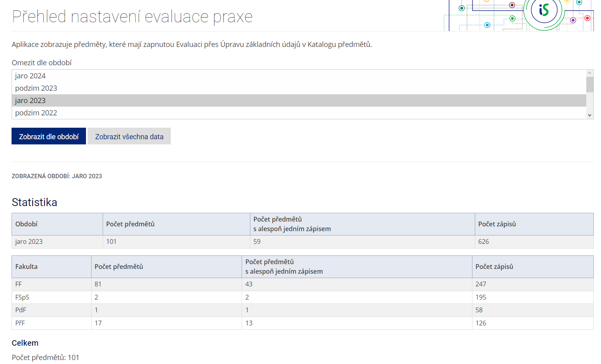The width and height of the screenshot is (601, 364).
Task: Click the value 247 in the FF row
Action: 481,284
